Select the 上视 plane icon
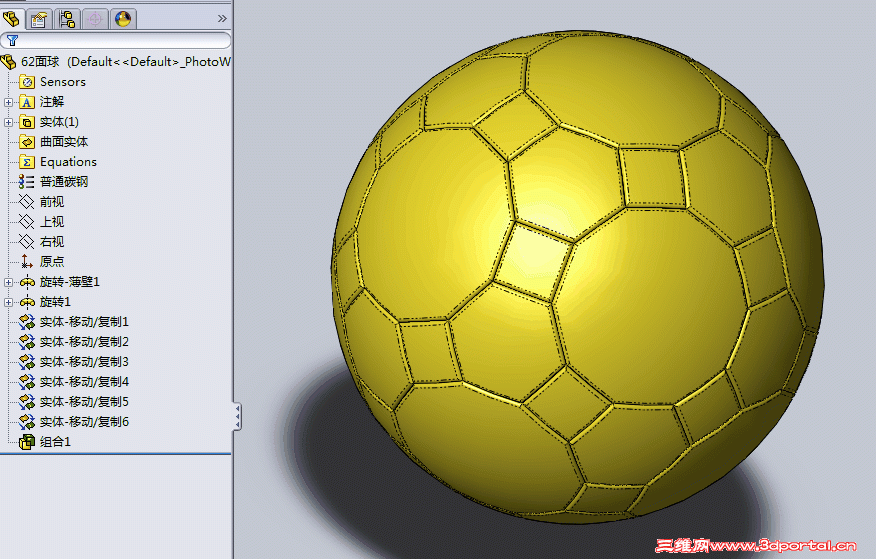876x559 pixels. (27, 222)
